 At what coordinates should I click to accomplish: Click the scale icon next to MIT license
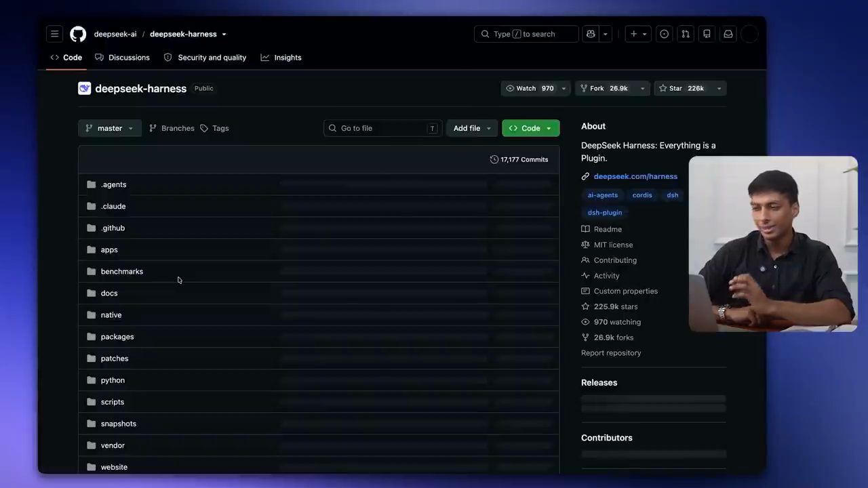click(x=585, y=245)
